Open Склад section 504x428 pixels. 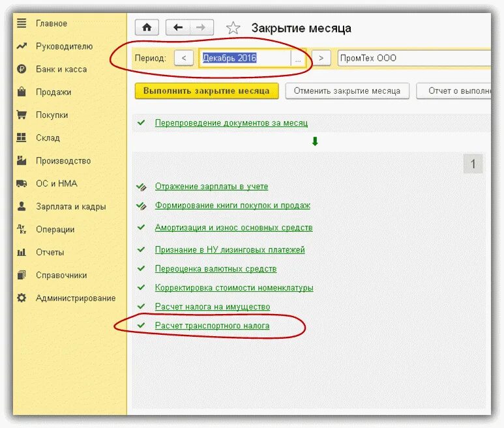click(48, 137)
